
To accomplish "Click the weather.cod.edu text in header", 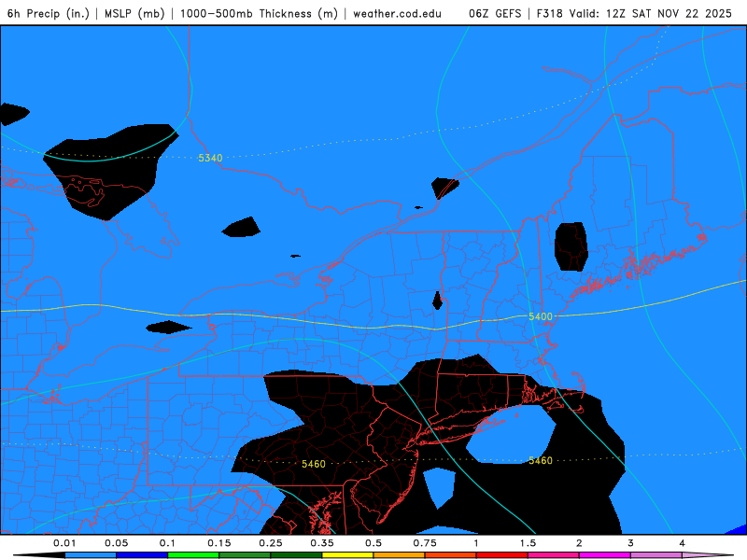I will point(398,13).
